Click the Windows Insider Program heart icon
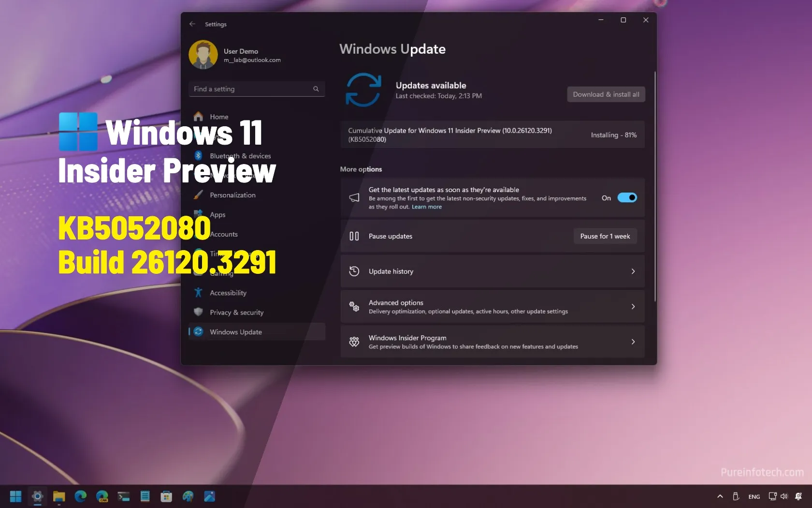812x508 pixels. point(354,342)
